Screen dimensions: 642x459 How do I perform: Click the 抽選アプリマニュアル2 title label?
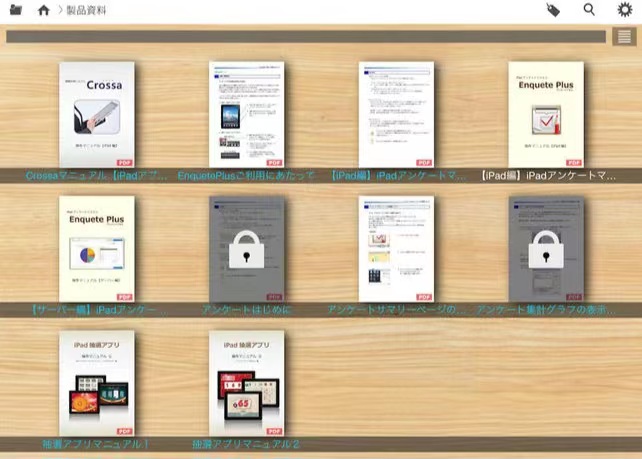coord(246,444)
